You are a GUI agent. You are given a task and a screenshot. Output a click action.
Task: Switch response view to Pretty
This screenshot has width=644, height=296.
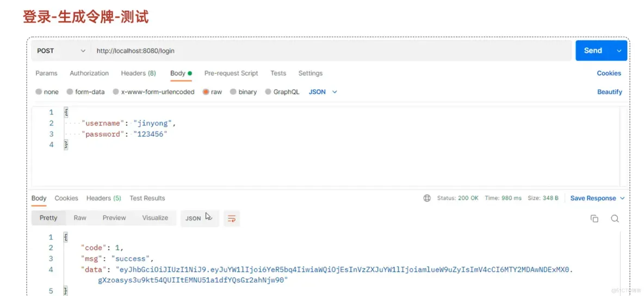(x=48, y=218)
